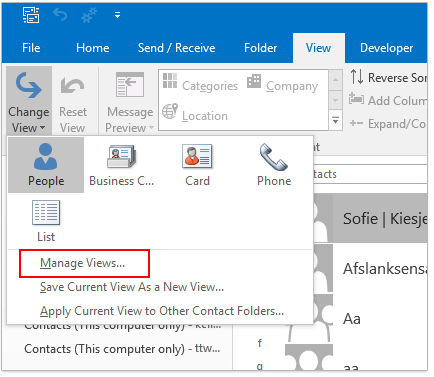Click Add Columns button
This screenshot has width=434, height=377.
click(388, 100)
